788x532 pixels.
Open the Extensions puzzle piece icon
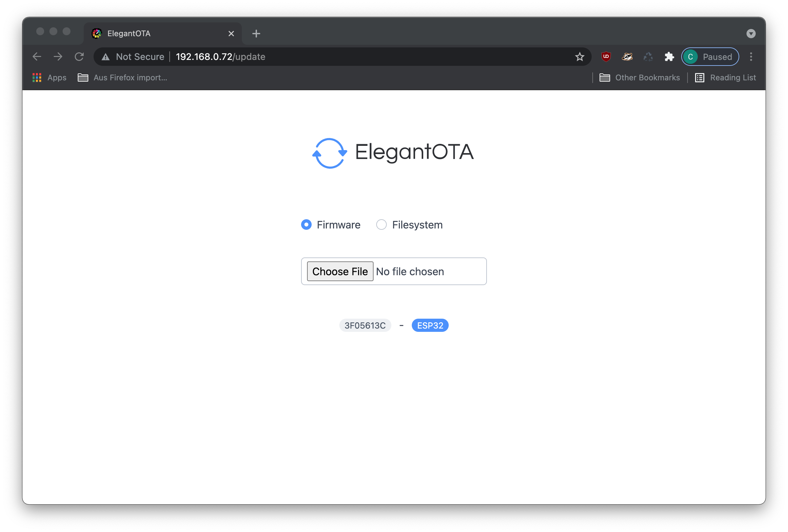tap(669, 57)
